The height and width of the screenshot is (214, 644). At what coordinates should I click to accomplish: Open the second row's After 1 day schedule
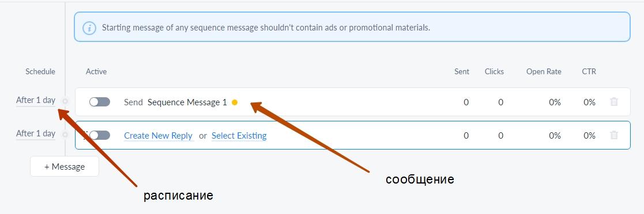coord(36,133)
